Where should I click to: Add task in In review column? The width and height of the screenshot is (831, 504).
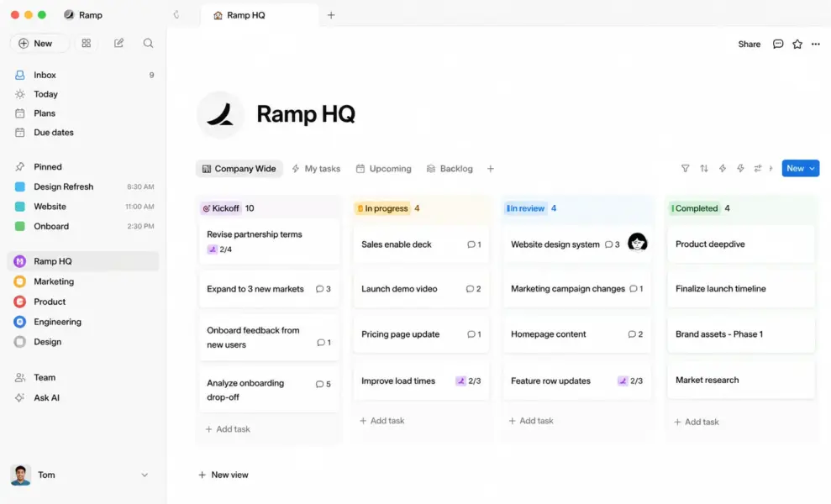531,420
